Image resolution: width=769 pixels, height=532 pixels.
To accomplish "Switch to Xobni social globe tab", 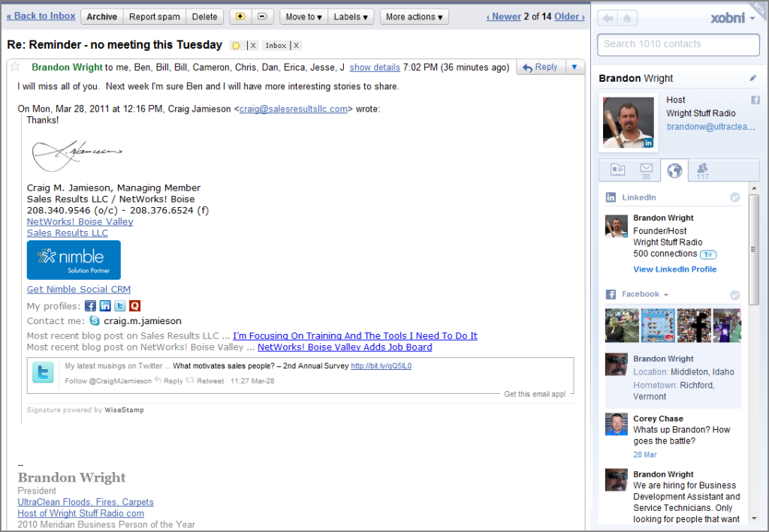I will pos(674,170).
